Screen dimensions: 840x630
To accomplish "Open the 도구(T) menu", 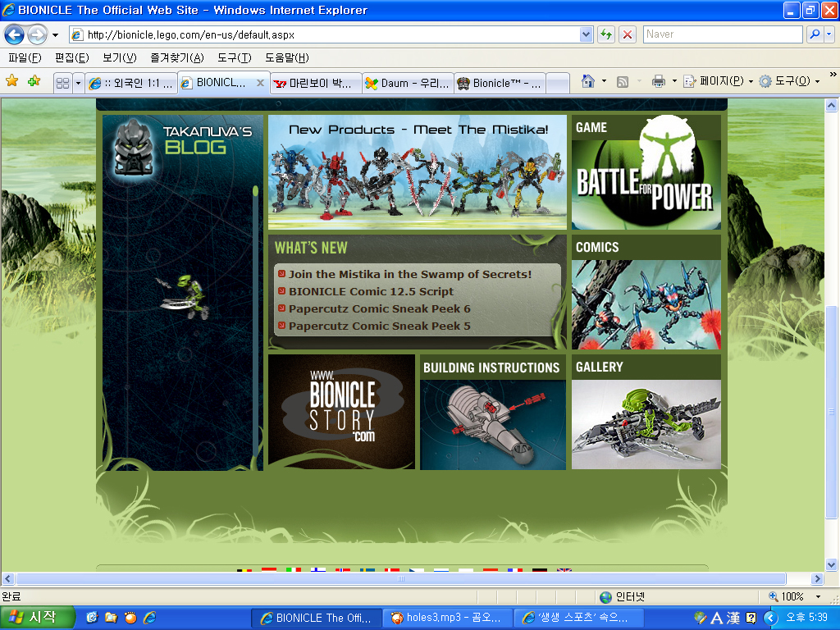I will click(x=234, y=57).
